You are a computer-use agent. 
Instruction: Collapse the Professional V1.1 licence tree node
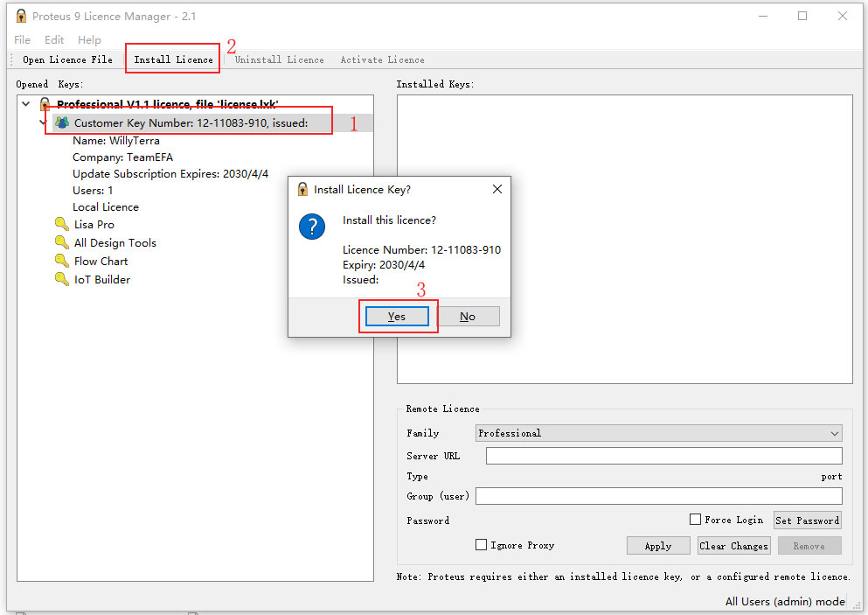pos(25,103)
